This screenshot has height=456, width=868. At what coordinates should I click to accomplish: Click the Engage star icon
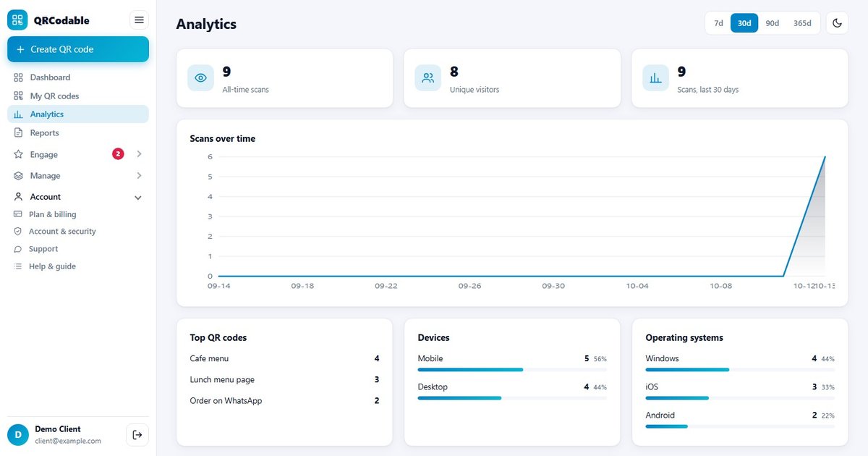tap(19, 154)
